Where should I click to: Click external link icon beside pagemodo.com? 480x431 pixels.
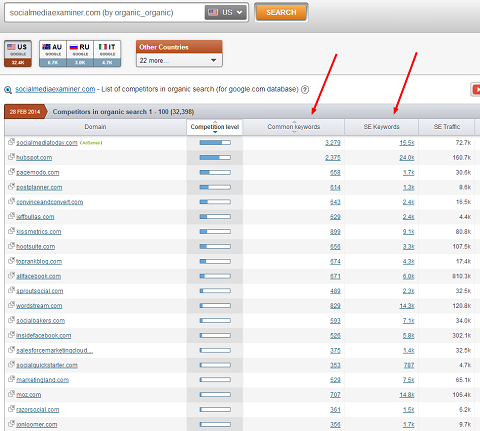tap(11, 172)
